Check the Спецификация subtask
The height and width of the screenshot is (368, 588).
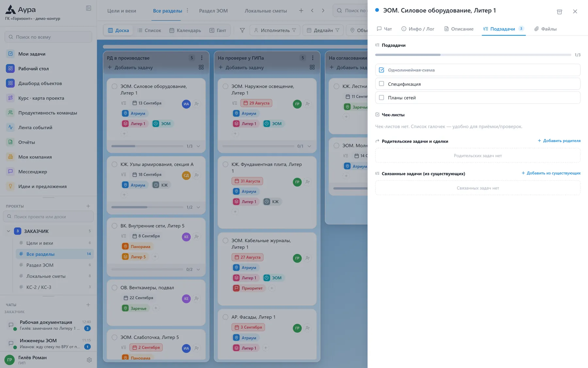click(x=382, y=84)
